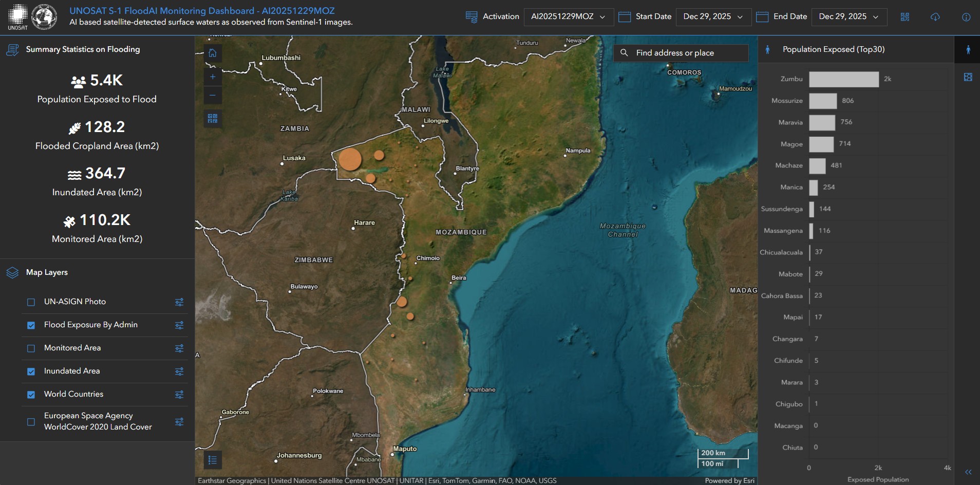Zoom out on the map

click(x=213, y=96)
